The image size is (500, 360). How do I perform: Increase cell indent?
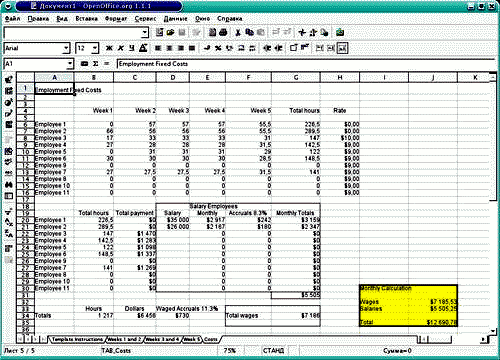point(278,48)
